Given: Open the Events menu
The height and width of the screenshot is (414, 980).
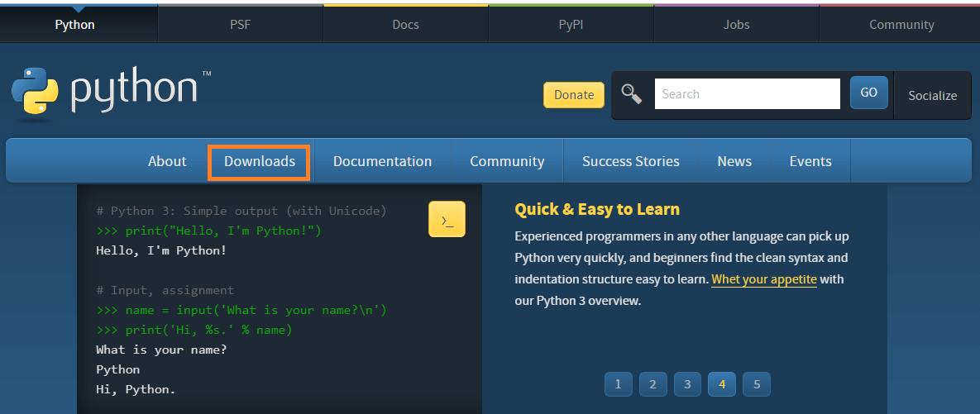Looking at the screenshot, I should [x=810, y=161].
